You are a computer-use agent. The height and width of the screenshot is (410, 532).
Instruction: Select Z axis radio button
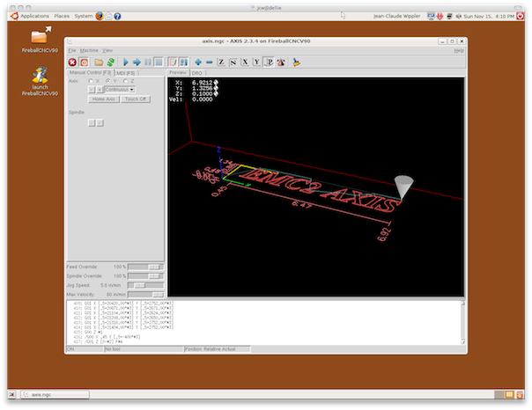(x=126, y=81)
